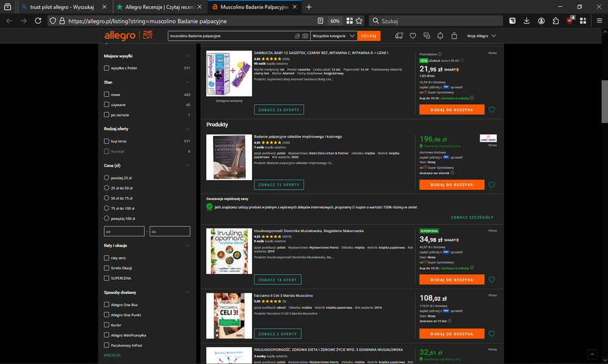Add Facciamo il Celi 3 to favorites heart

[492, 334]
